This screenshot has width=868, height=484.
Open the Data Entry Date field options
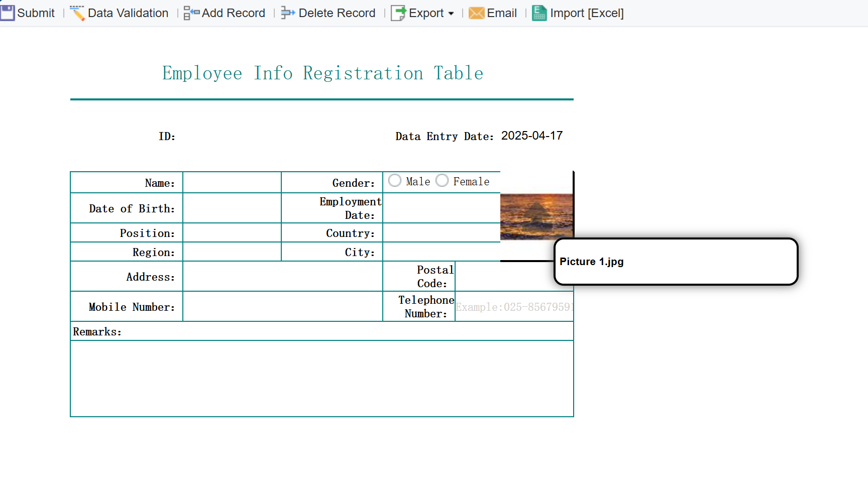click(x=532, y=136)
